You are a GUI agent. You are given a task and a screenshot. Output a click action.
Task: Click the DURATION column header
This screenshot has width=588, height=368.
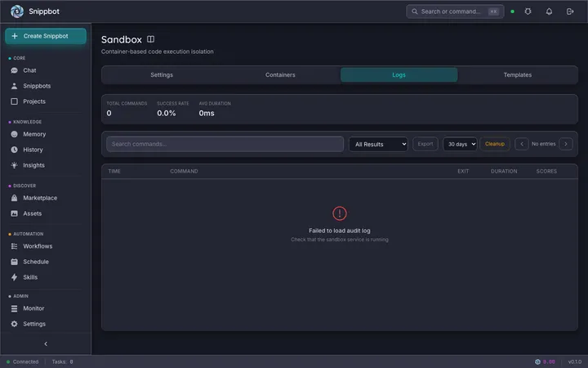504,171
